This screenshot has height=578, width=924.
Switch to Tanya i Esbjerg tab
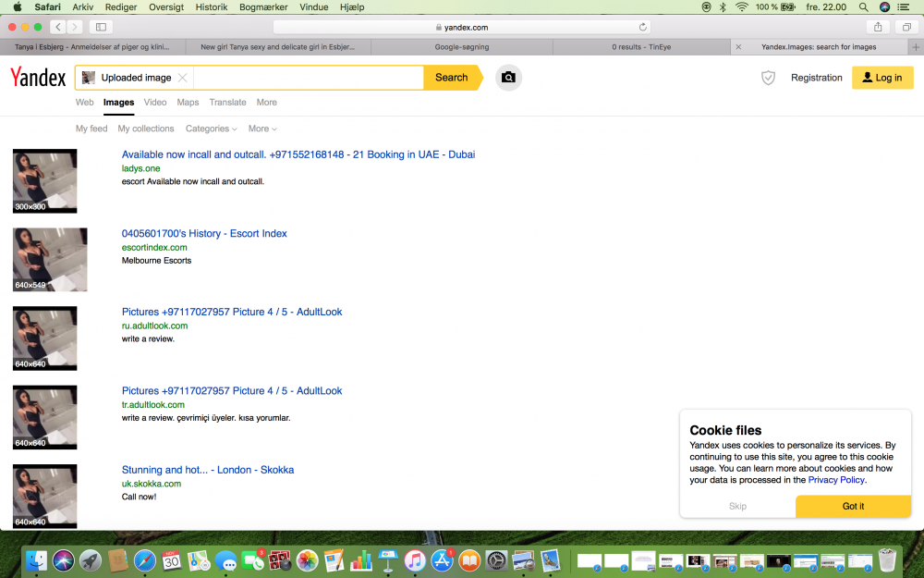(92, 46)
